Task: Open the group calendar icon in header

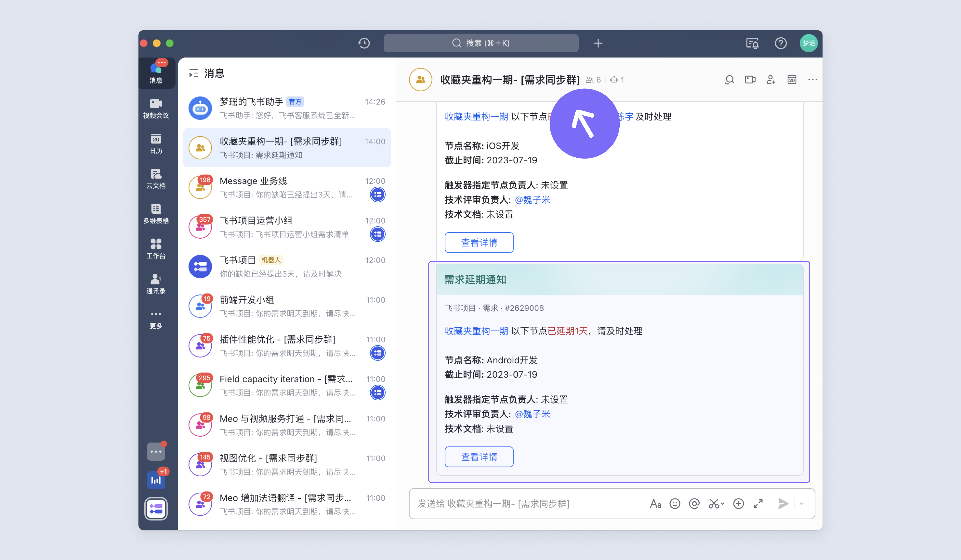Action: (792, 80)
